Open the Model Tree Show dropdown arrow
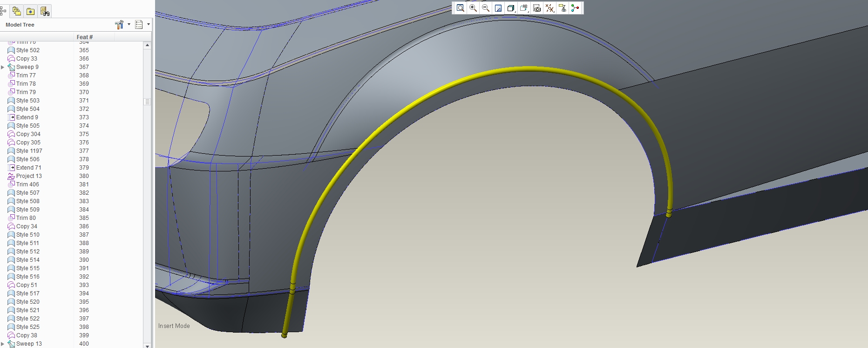868x348 pixels. [149, 25]
